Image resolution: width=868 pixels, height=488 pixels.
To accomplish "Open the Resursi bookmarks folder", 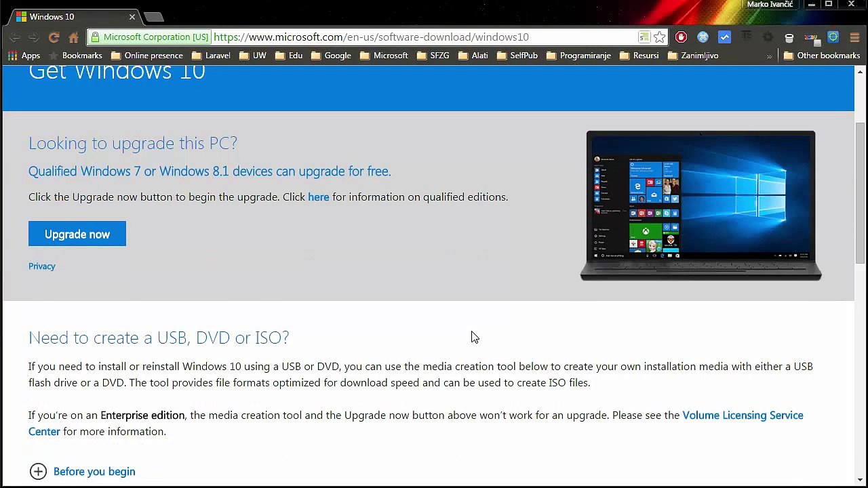I will coord(639,56).
